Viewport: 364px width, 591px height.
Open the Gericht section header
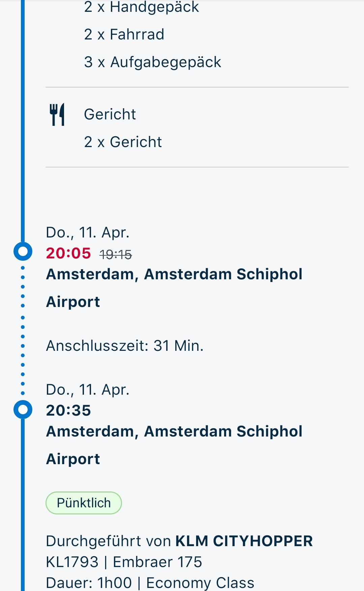coord(109,114)
